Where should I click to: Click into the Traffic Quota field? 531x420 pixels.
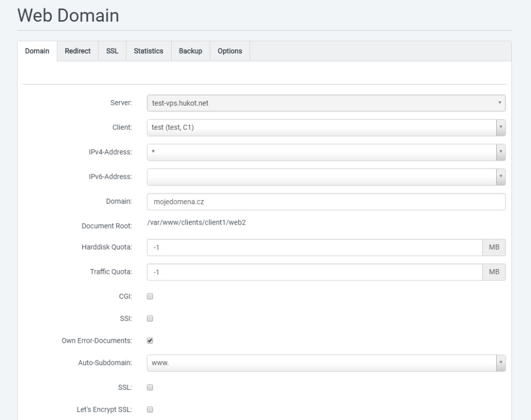coord(314,272)
